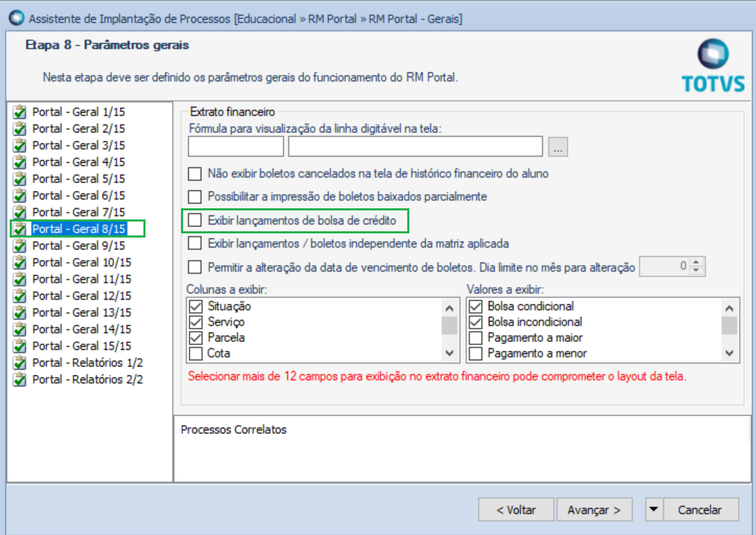This screenshot has height=535, width=756.
Task: Click checkmark icon beside Portal - Geral 1/15
Action: pos(19,112)
